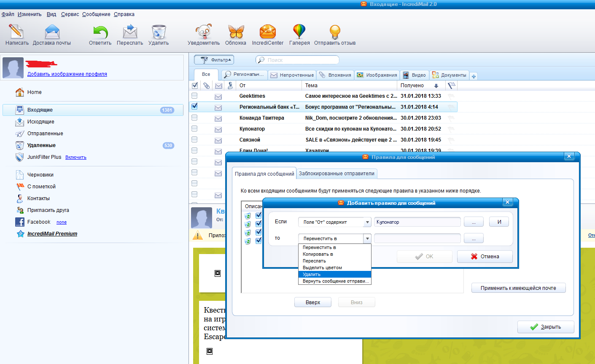
Task: Check the Команда Твиттера message checkbox
Action: click(194, 118)
